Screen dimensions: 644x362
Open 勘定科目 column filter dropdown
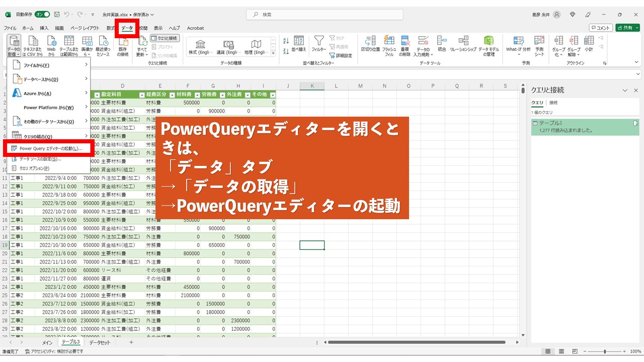141,95
